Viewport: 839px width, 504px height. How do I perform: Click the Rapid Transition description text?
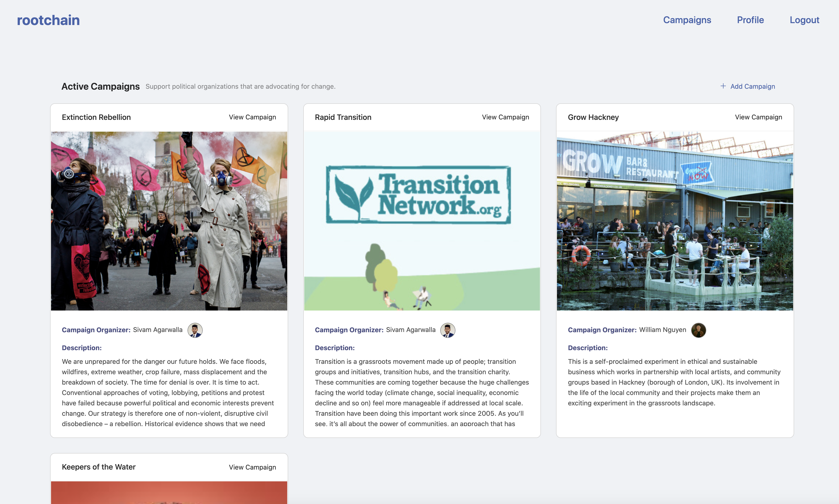click(x=422, y=393)
